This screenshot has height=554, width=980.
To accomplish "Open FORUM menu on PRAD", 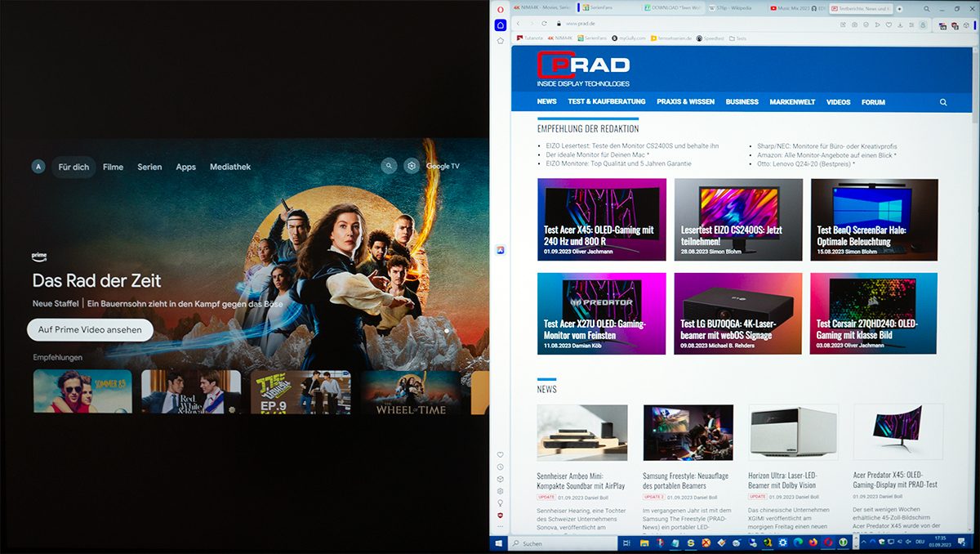I will (x=873, y=102).
